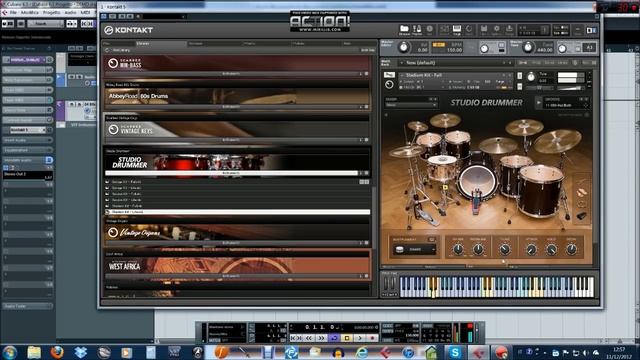Toggle the Keyb on-screen keyboard icon

pos(457,29)
